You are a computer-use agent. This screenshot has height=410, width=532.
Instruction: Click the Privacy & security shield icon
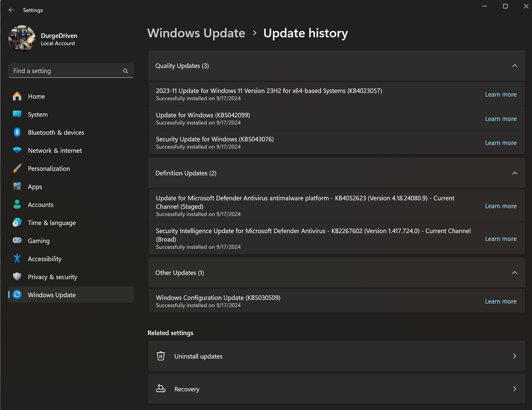pyautogui.click(x=17, y=276)
